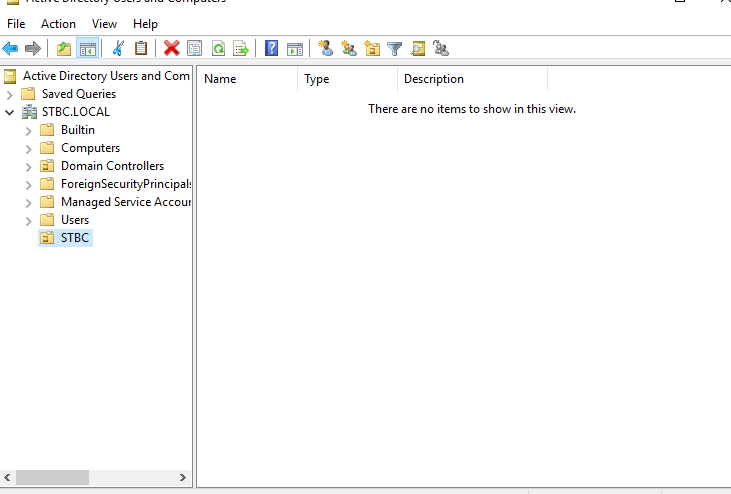
Task: Open filter options with funnel icon
Action: 394,48
